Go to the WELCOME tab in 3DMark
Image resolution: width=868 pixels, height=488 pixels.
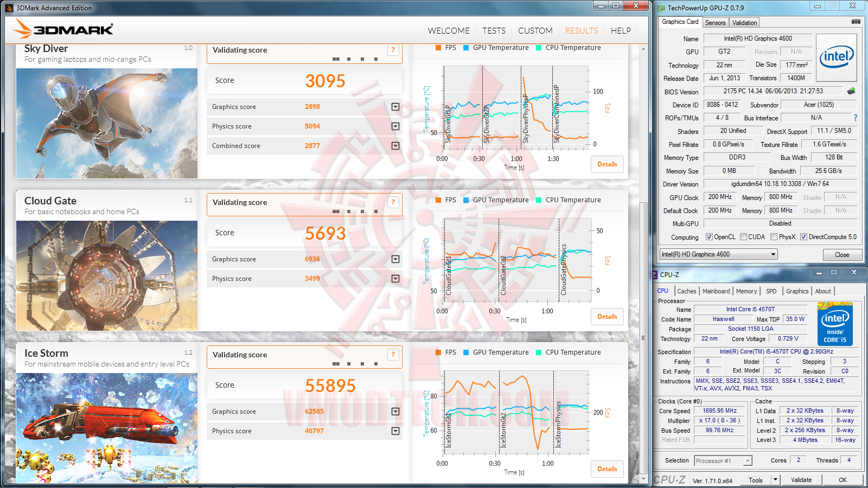pos(449,31)
